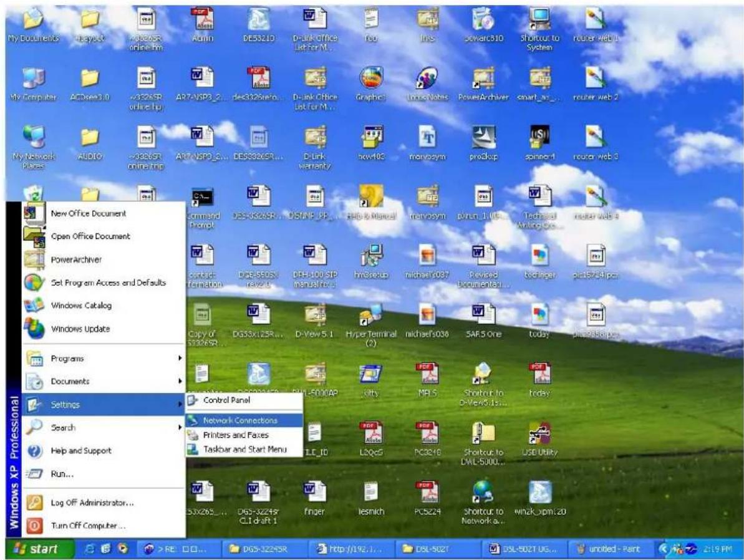Switch to DGS-3224SR taskbar window
The width and height of the screenshot is (744, 560).
click(x=264, y=549)
